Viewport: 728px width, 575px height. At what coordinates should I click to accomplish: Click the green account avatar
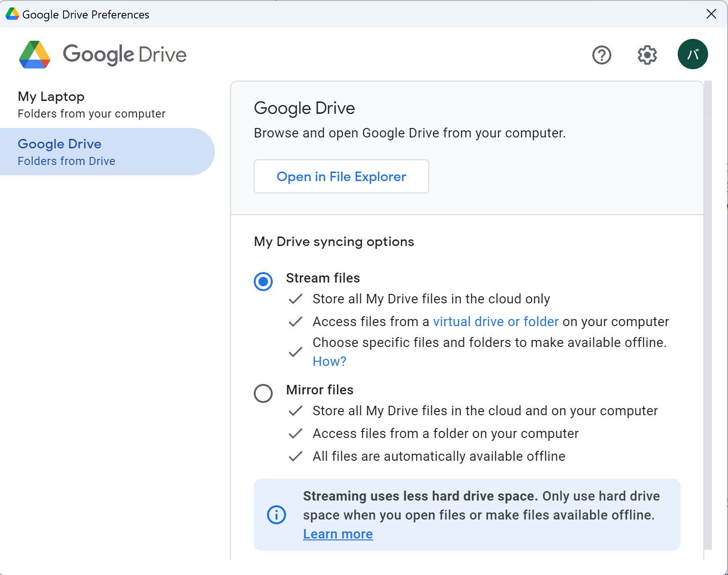(x=692, y=54)
